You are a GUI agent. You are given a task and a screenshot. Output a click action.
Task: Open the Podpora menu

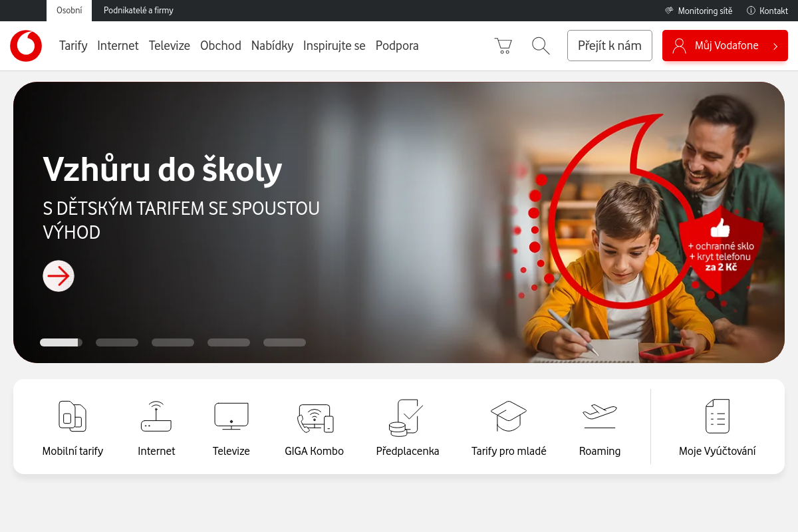(x=397, y=46)
